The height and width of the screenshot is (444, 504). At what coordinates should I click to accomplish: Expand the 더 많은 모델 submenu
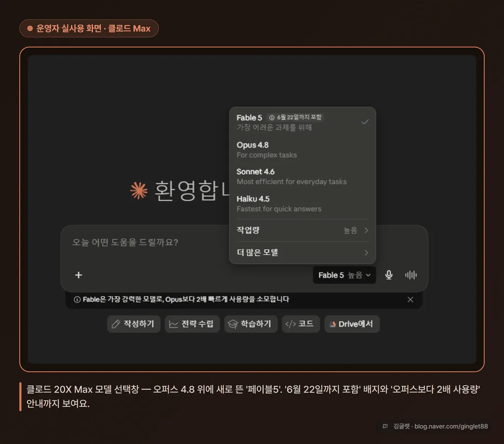pos(302,253)
